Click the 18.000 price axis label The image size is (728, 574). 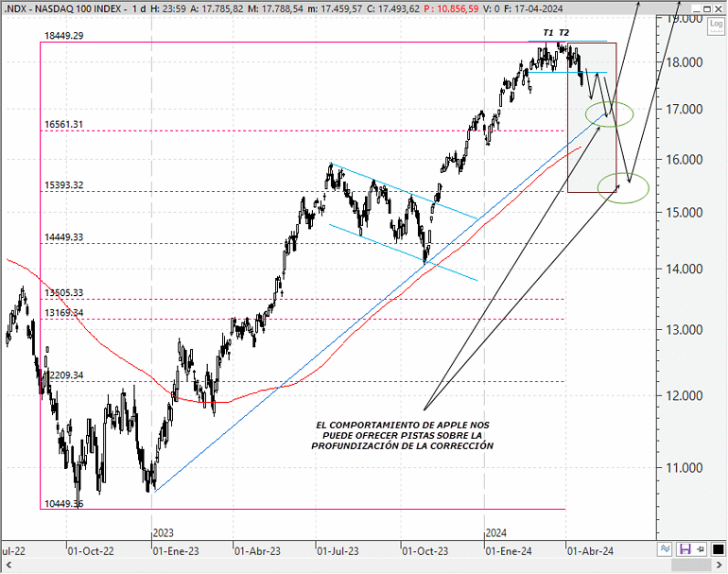click(x=685, y=62)
